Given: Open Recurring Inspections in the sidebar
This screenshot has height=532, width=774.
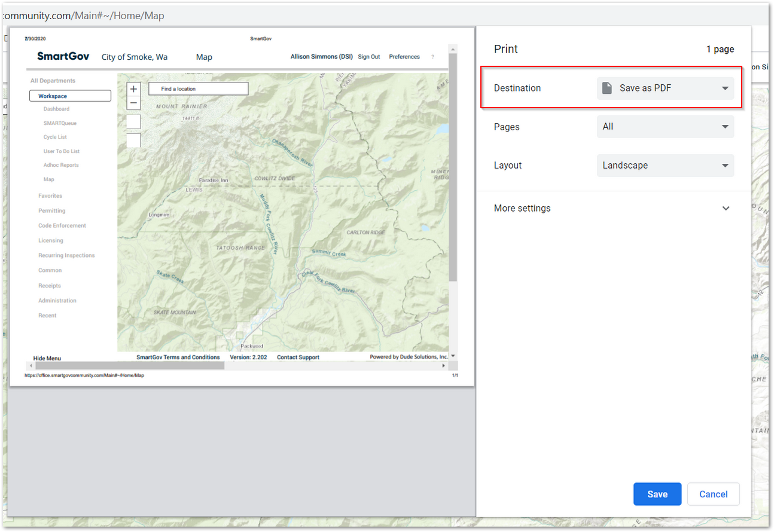Looking at the screenshot, I should click(66, 256).
